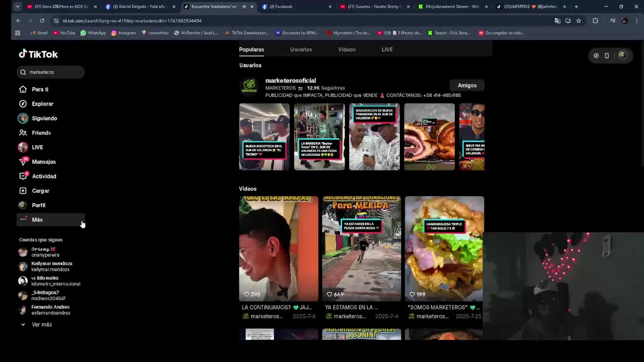Select the Populares tab
This screenshot has width=644, height=362.
(x=252, y=50)
